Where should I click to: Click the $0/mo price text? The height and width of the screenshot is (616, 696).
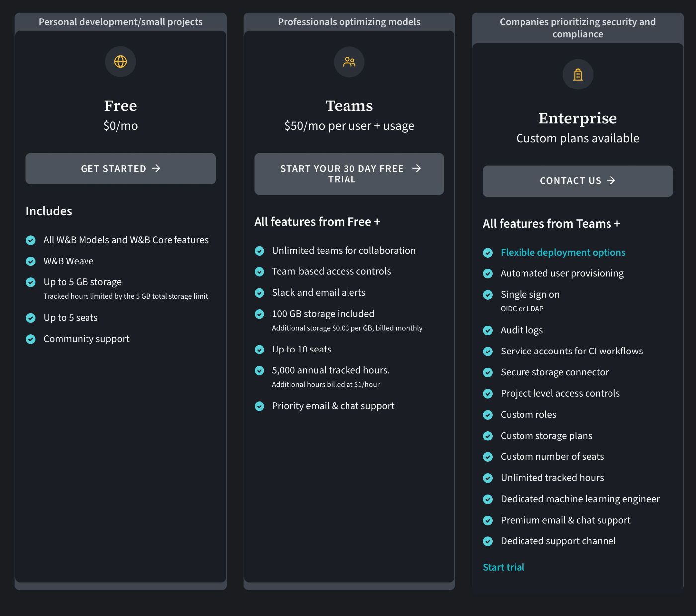[x=121, y=126]
